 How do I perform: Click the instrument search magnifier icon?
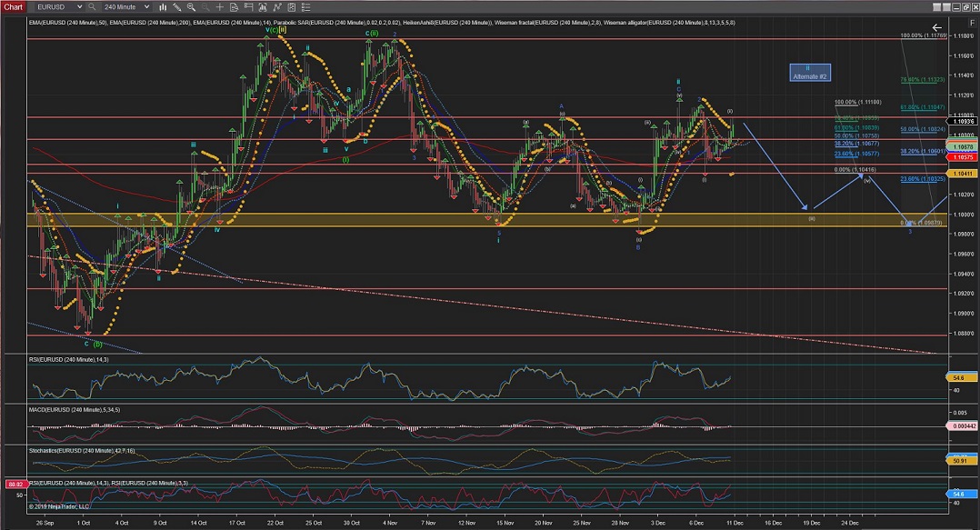[x=92, y=7]
